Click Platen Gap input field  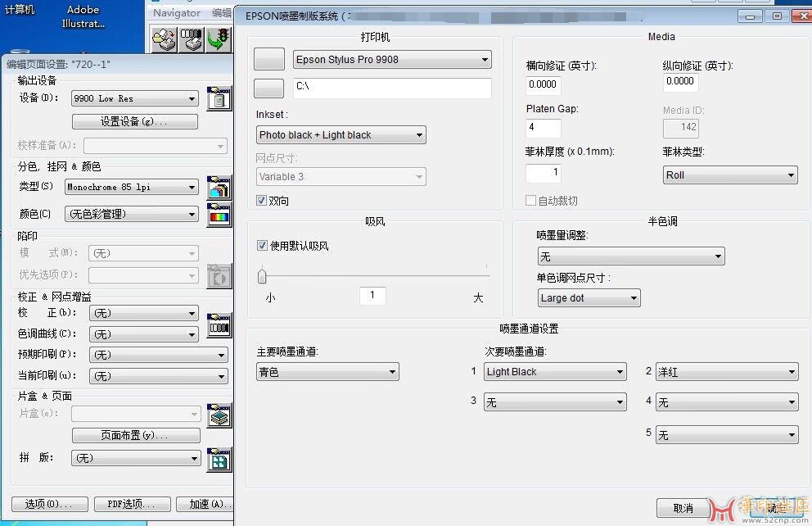pyautogui.click(x=544, y=128)
